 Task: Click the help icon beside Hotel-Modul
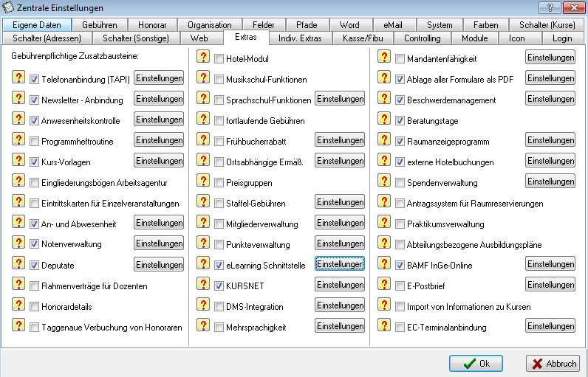tap(203, 57)
